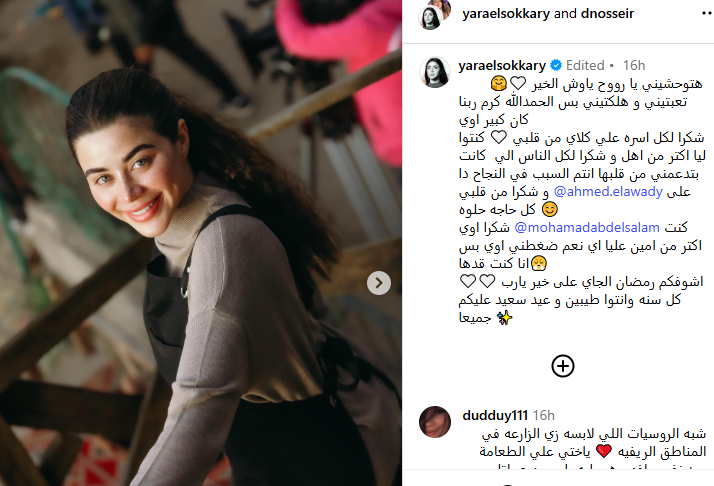Image resolution: width=714 pixels, height=486 pixels.
Task: Go to the next photo in the carousel
Action: (379, 283)
